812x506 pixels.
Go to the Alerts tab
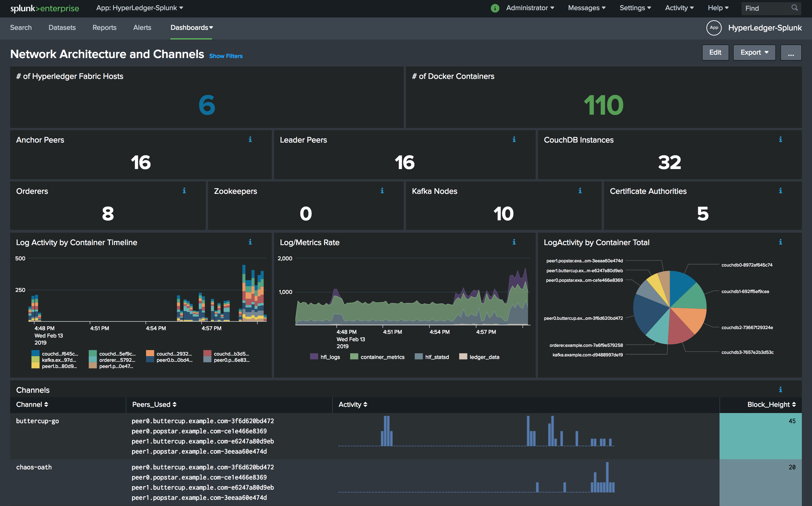pyautogui.click(x=142, y=28)
